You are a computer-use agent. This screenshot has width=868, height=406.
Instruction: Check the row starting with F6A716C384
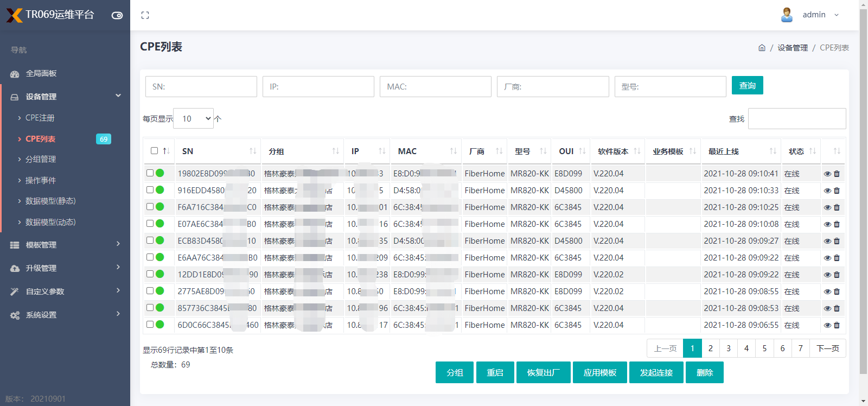click(150, 207)
